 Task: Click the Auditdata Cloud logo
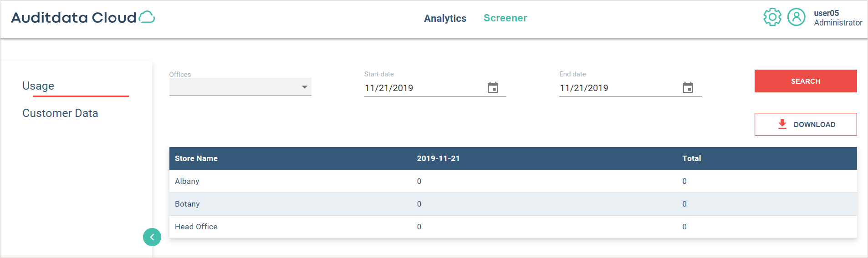coord(83,18)
